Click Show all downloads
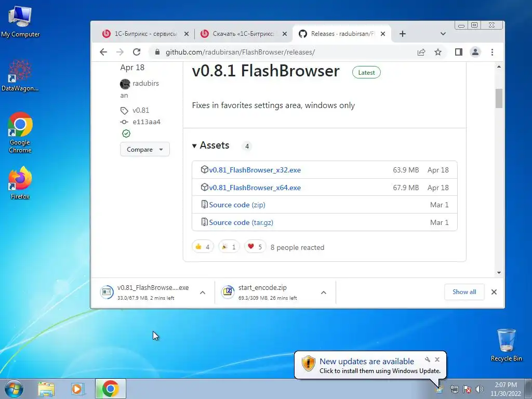Screen dimensions: 532x399 coord(464,292)
